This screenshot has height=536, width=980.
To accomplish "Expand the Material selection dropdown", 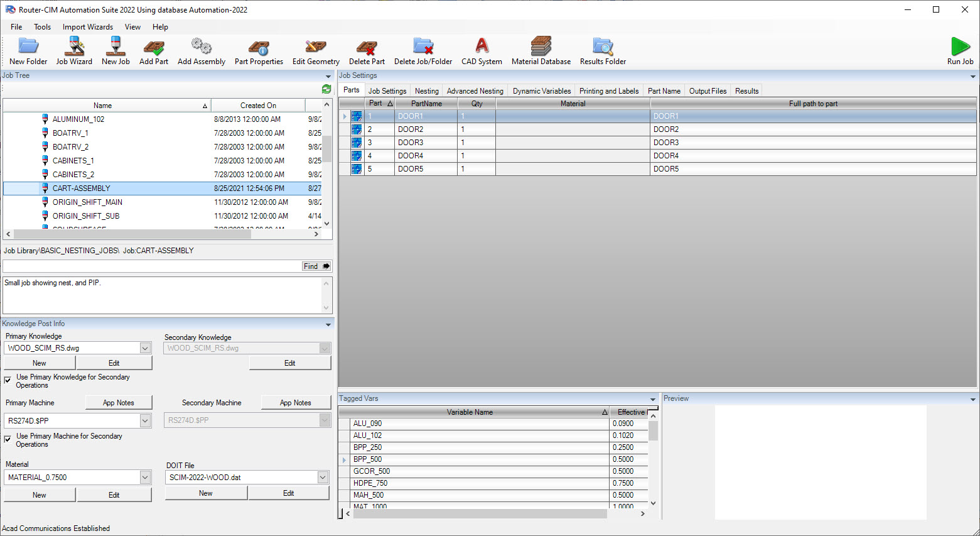I will click(x=145, y=477).
